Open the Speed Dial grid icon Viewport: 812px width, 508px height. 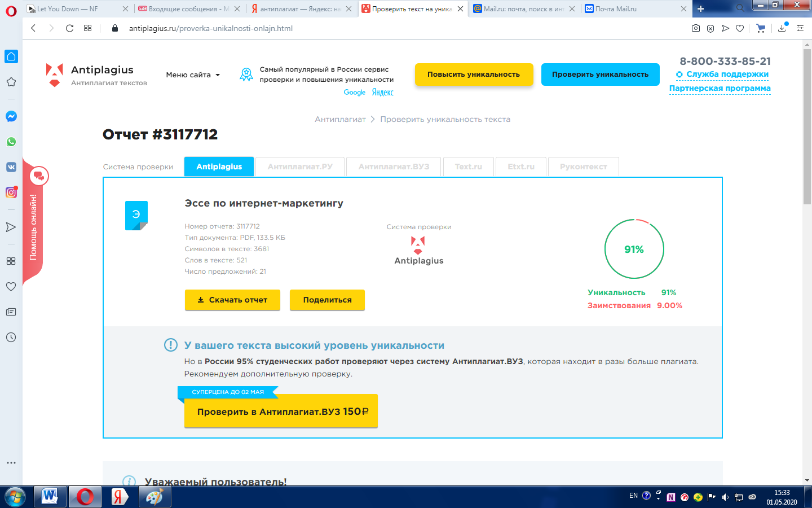point(87,28)
